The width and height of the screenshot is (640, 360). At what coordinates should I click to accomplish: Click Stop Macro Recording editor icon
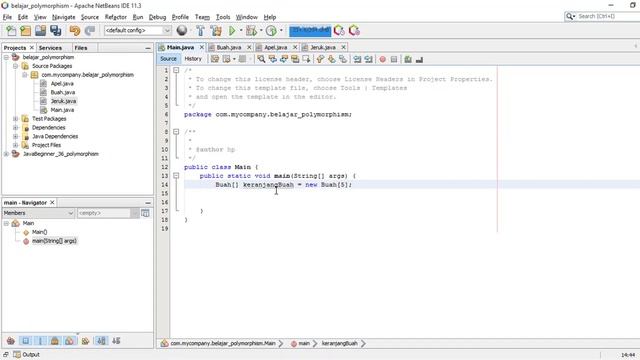click(394, 60)
